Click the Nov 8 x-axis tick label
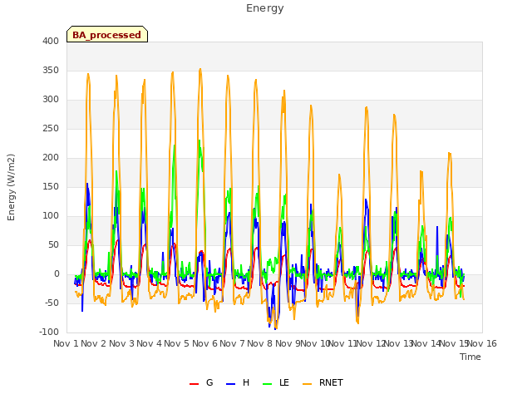Screen dimensions: 532x399 260,343
